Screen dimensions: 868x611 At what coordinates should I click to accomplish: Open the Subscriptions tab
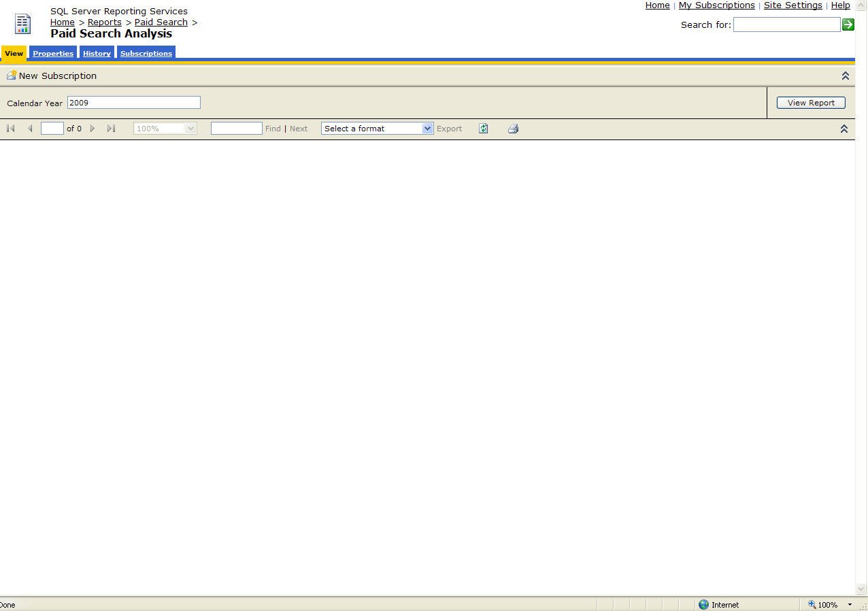tap(146, 52)
